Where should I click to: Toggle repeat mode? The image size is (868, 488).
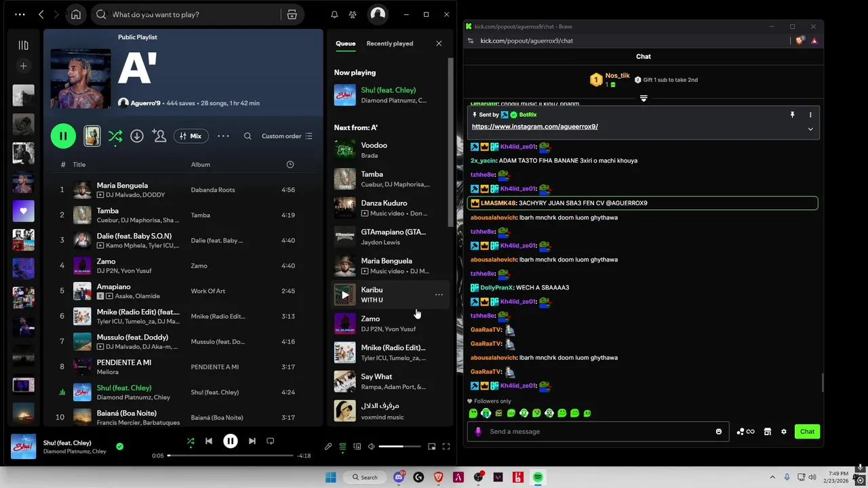[x=271, y=441]
